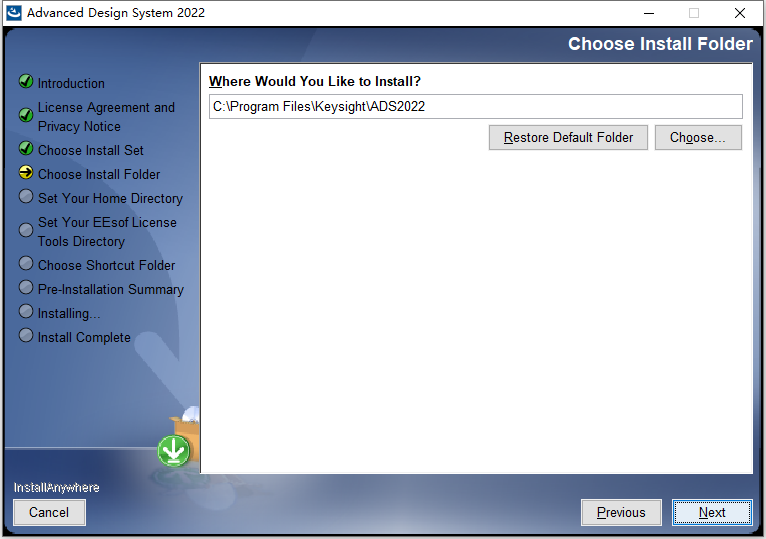The height and width of the screenshot is (539, 766).
Task: Click the green download arrow installer icon
Action: click(x=174, y=451)
